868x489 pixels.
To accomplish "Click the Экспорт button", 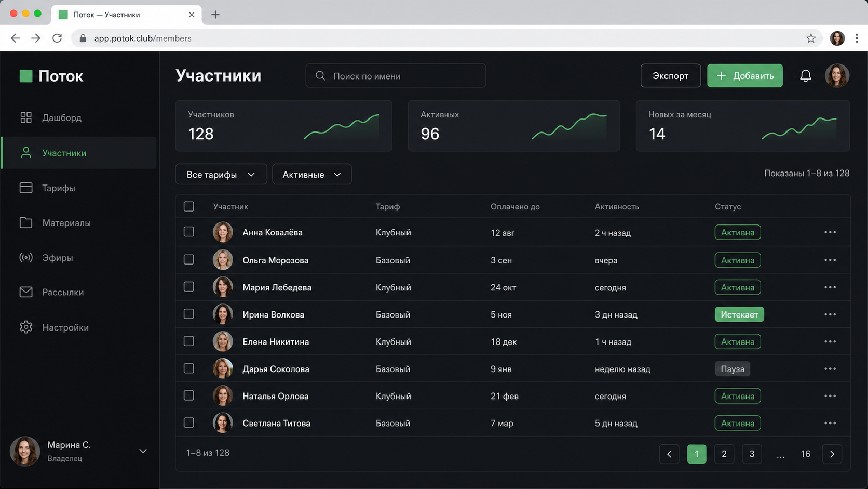I will [670, 76].
